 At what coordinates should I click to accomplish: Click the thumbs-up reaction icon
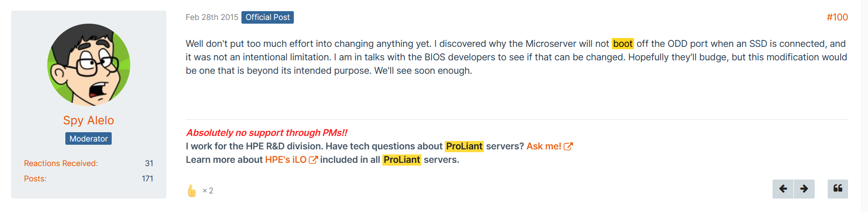click(192, 191)
